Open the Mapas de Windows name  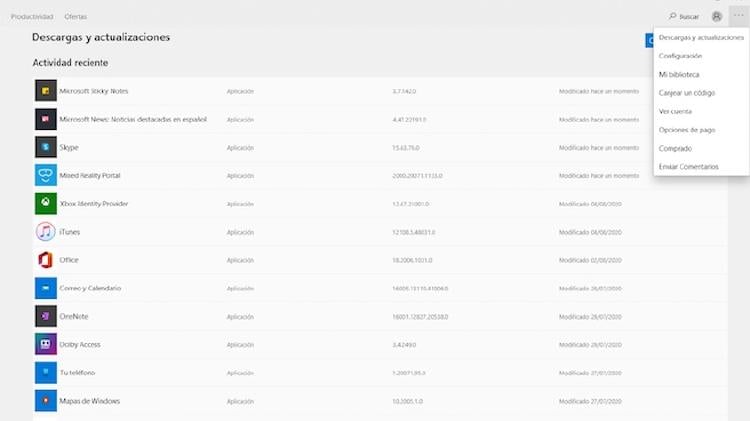89,401
